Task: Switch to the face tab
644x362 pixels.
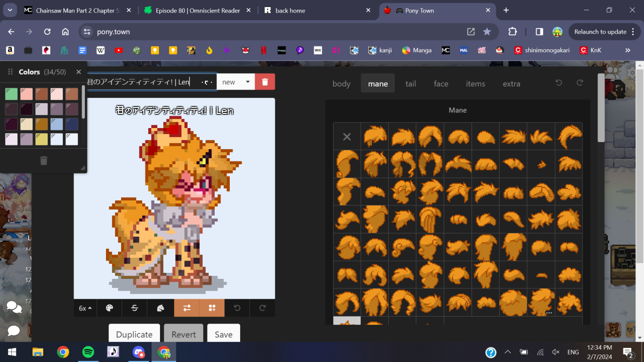Action: pos(441,83)
